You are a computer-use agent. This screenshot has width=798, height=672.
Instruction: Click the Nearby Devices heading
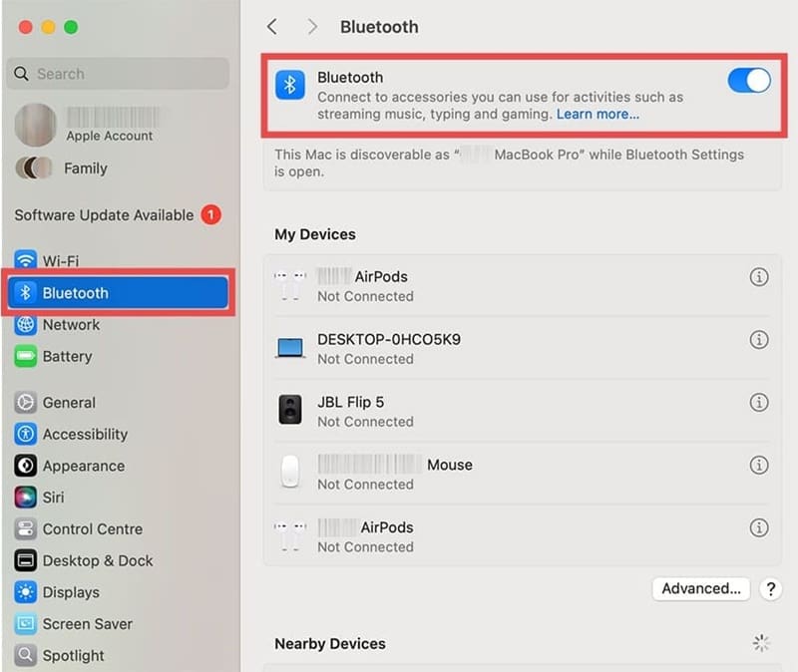click(x=330, y=643)
